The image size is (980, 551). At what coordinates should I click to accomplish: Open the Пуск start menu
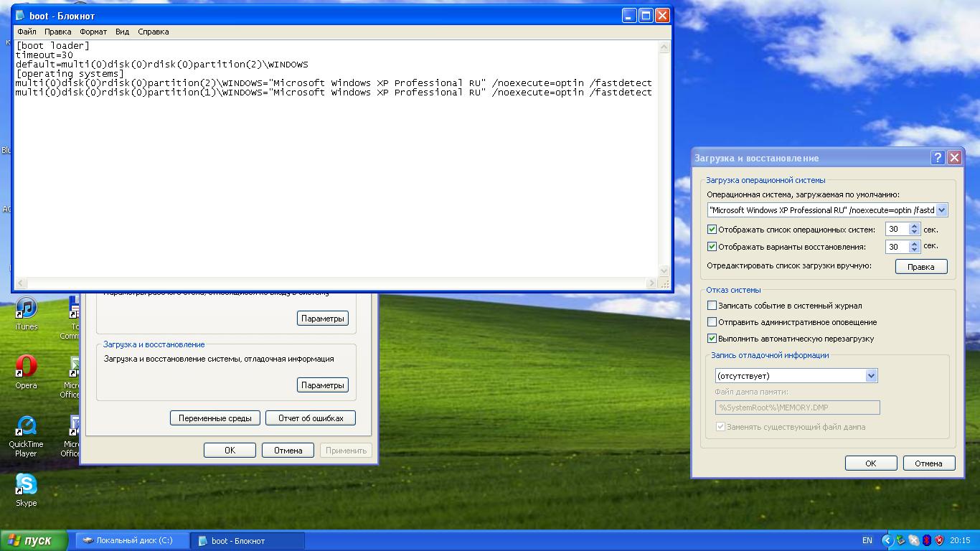[34, 540]
